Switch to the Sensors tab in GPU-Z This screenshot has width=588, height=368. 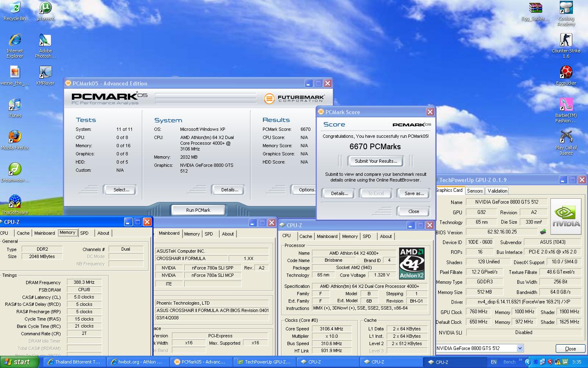(x=475, y=191)
